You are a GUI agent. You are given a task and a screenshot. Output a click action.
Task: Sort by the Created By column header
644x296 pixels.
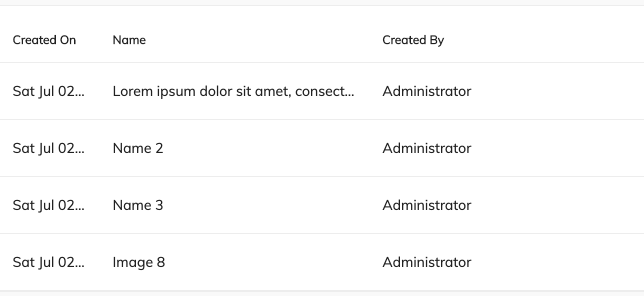click(413, 40)
